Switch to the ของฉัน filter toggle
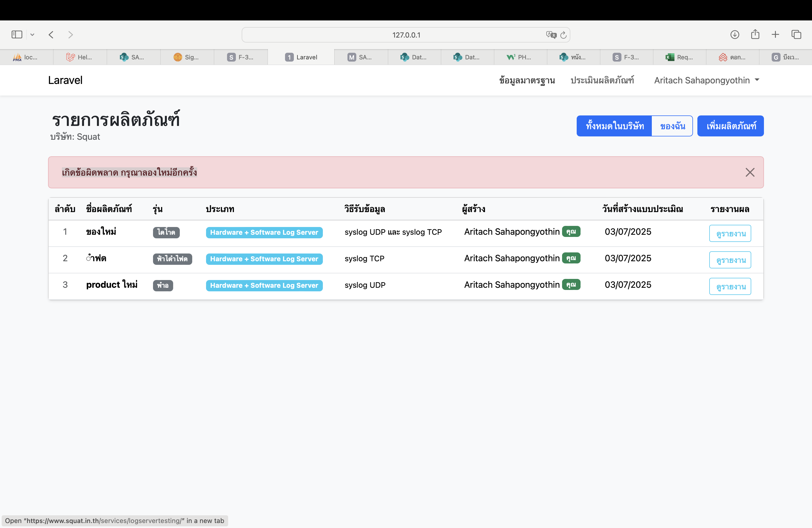 [672, 126]
